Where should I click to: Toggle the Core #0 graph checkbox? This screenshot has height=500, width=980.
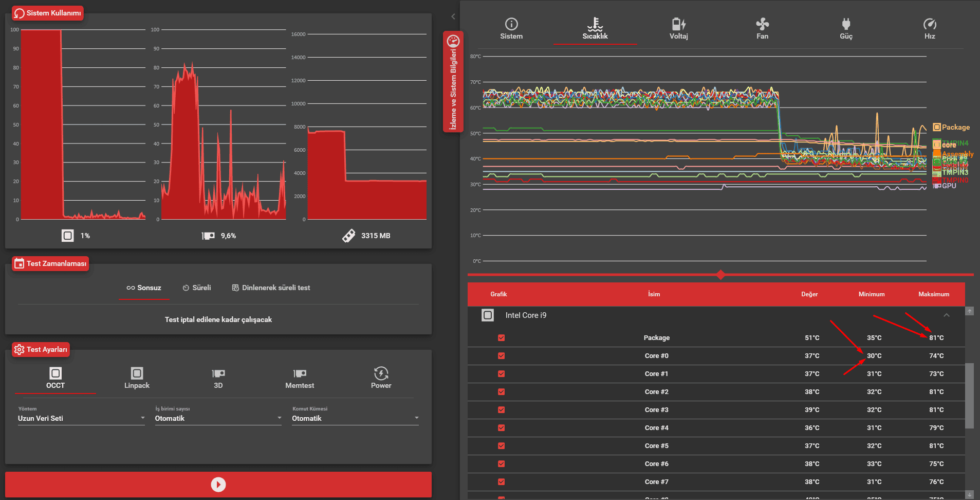[502, 356]
